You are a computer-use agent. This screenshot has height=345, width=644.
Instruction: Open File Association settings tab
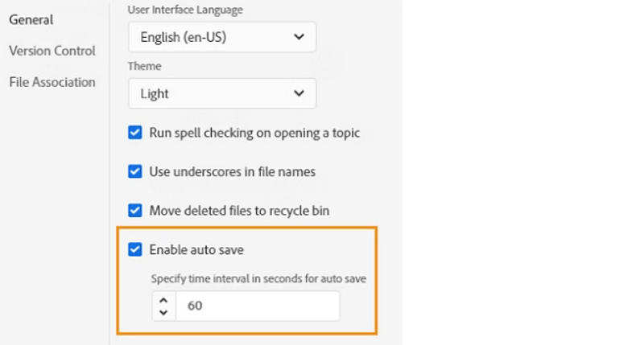(52, 82)
